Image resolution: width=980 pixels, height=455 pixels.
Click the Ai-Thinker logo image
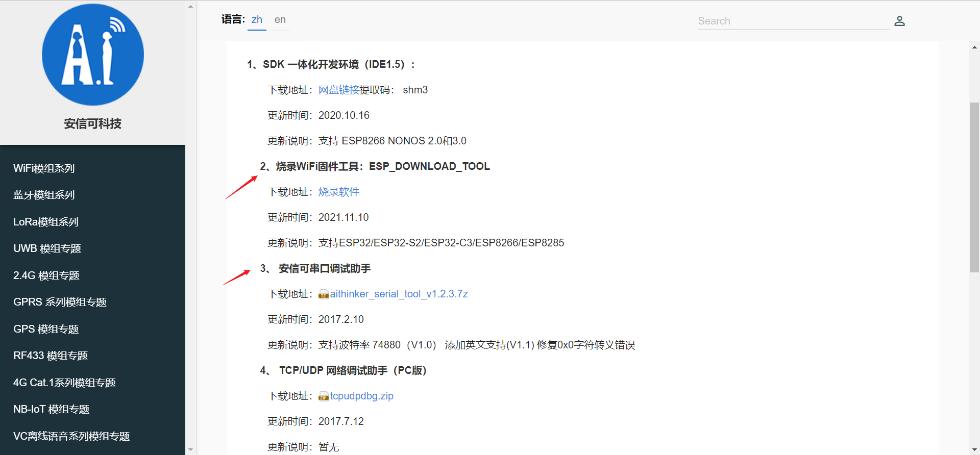(x=93, y=55)
